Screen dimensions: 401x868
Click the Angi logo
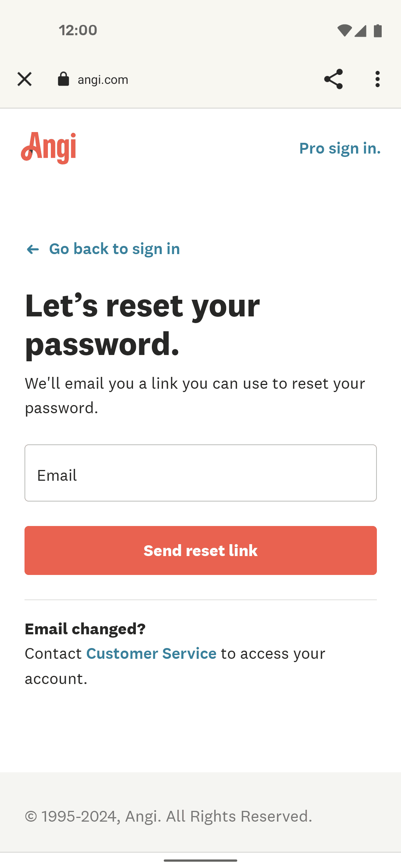click(x=49, y=148)
